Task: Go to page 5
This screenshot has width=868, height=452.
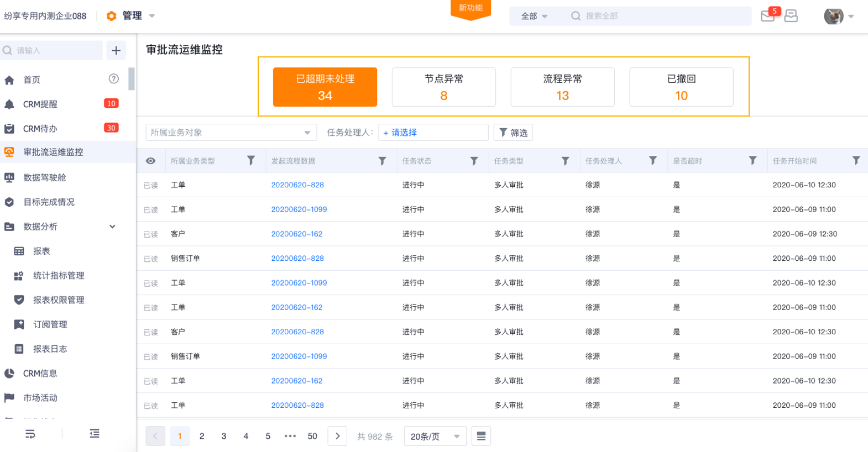Action: pyautogui.click(x=268, y=436)
